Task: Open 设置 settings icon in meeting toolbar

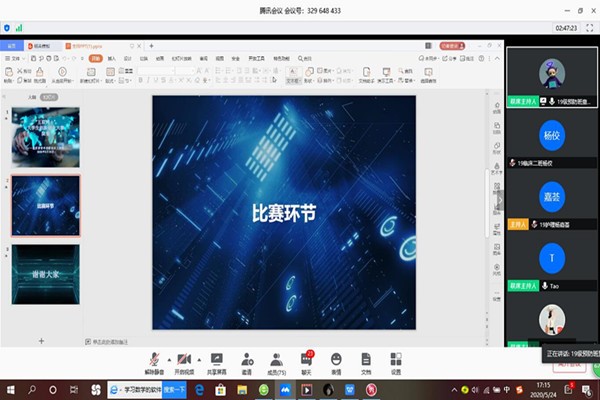Action: pos(396,361)
